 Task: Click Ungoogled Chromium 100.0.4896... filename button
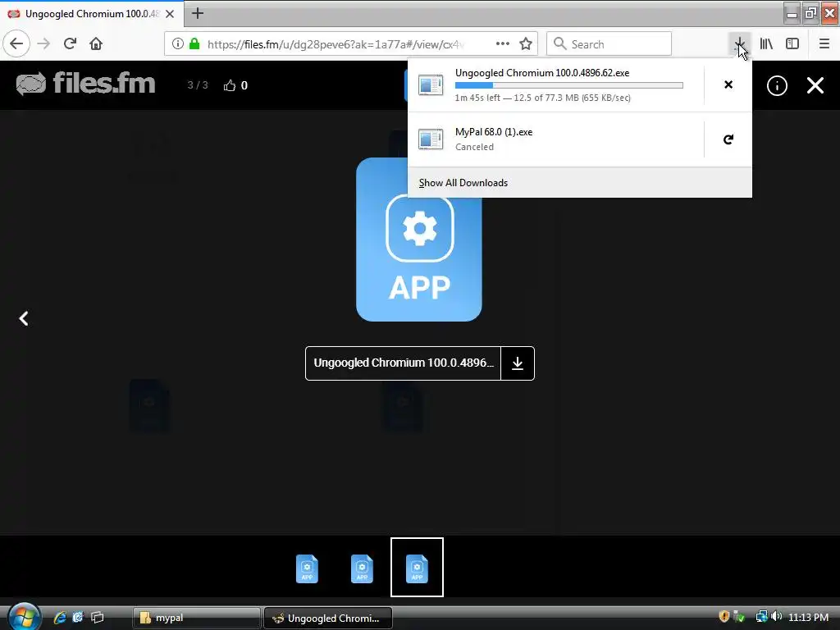point(404,363)
